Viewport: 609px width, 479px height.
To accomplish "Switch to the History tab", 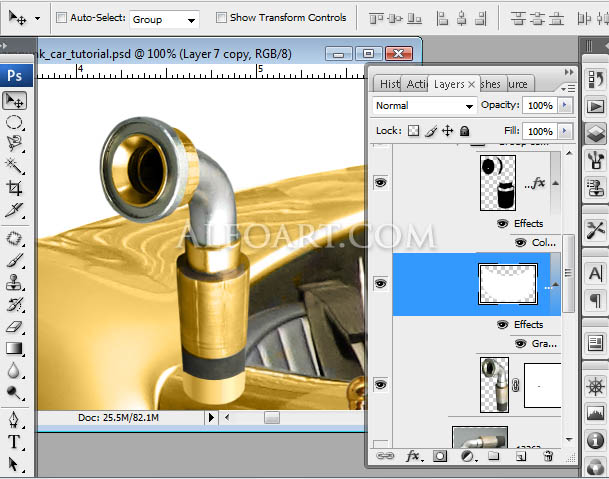I will pos(389,84).
